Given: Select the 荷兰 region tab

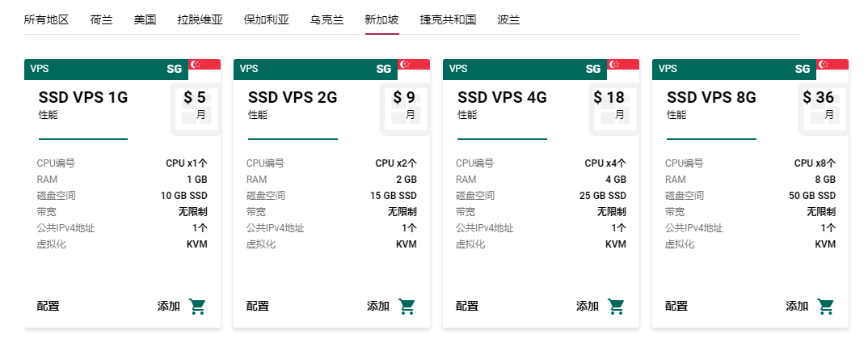Looking at the screenshot, I should [x=102, y=19].
